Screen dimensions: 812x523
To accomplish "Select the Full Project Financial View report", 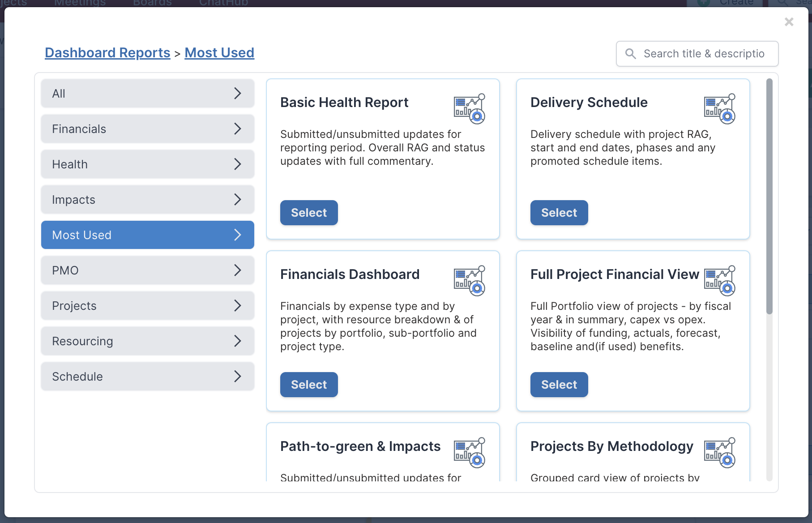I will point(559,385).
